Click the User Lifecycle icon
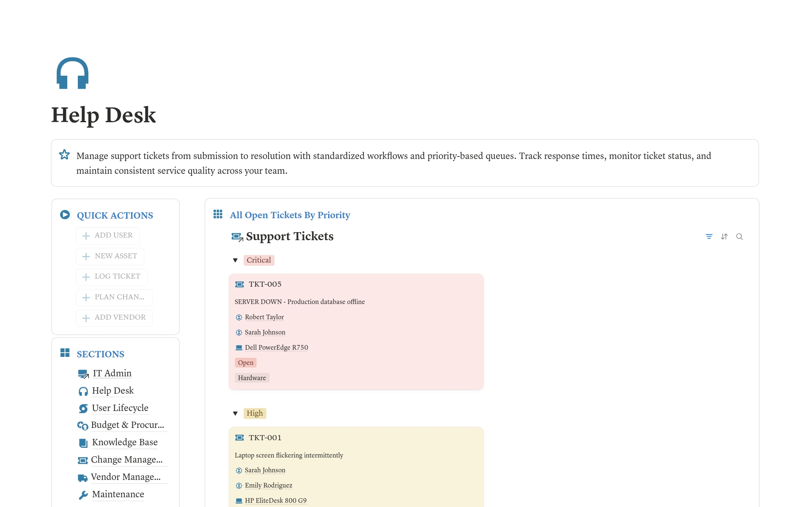This screenshot has width=812, height=507. [x=83, y=408]
